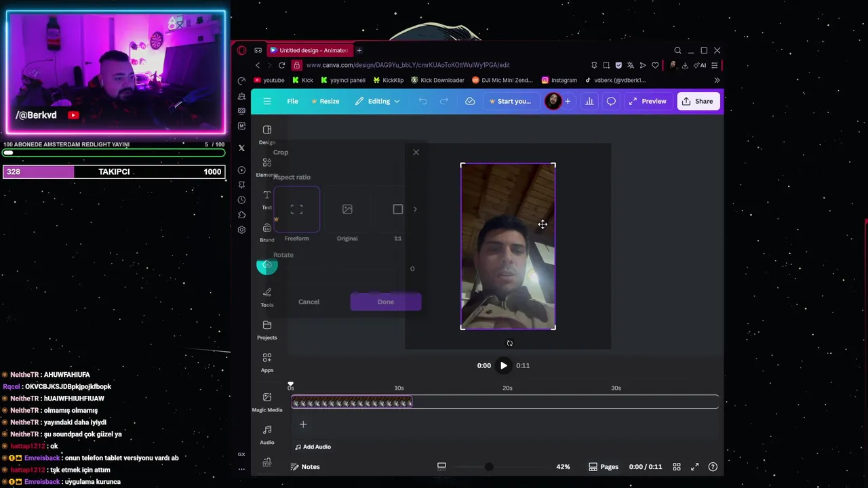This screenshot has width=868, height=488.
Task: Open the Opera sidebar settings gear
Action: [x=241, y=230]
